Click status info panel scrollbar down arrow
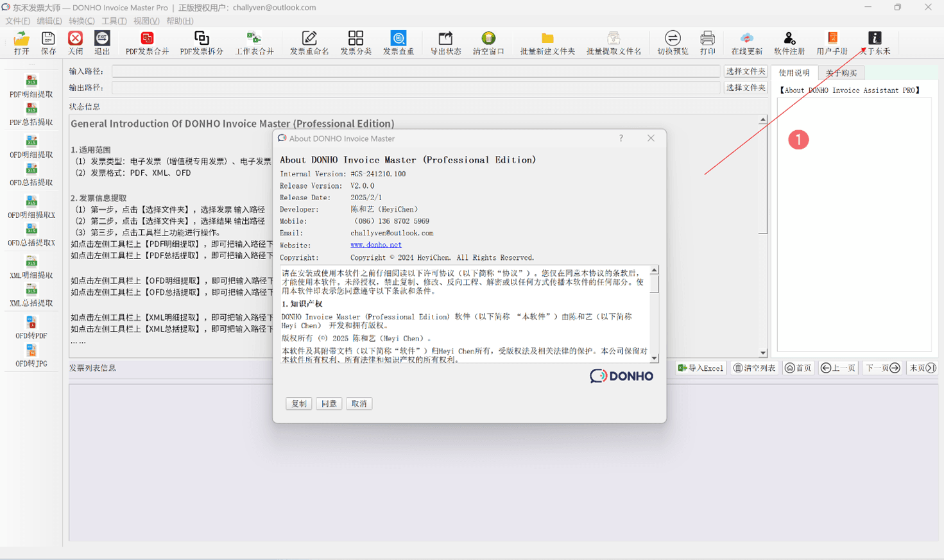Viewport: 944px width, 560px height. click(762, 353)
